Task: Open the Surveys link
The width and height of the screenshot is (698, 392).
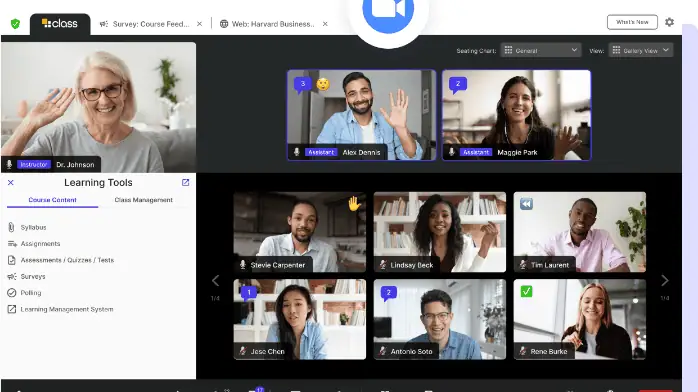Action: [33, 276]
